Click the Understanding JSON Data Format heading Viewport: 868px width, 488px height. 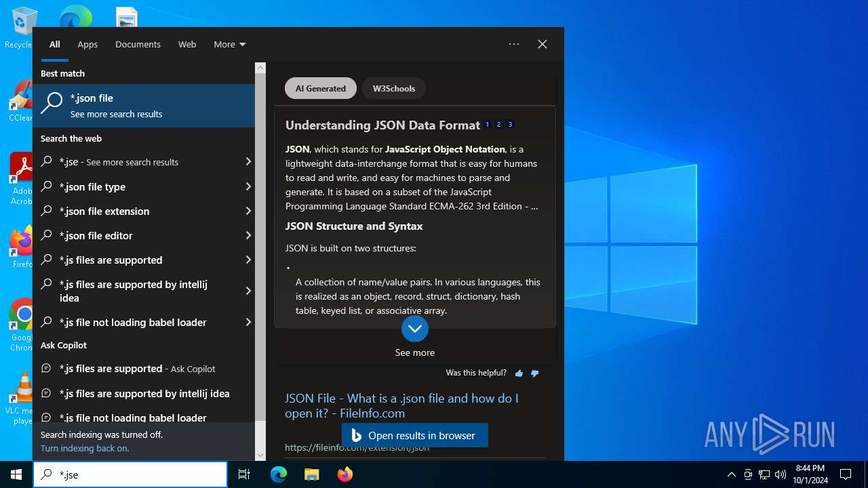[x=382, y=125]
